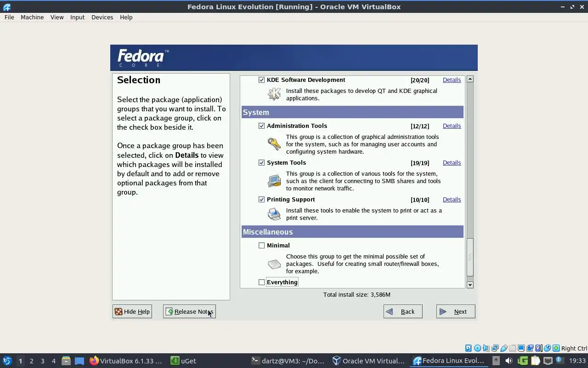Screen dimensions: 588x368
Task: Click the green uGet tray icon
Action: [523, 361]
